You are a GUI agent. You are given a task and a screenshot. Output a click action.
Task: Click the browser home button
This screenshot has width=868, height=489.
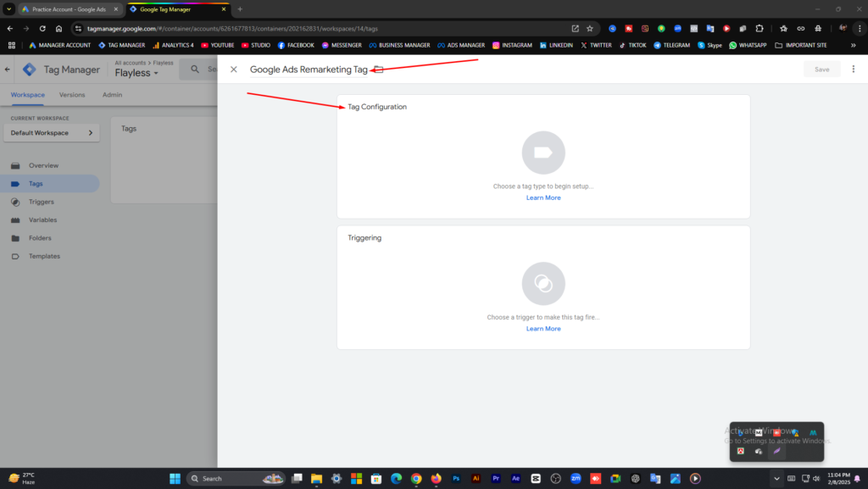click(x=58, y=28)
